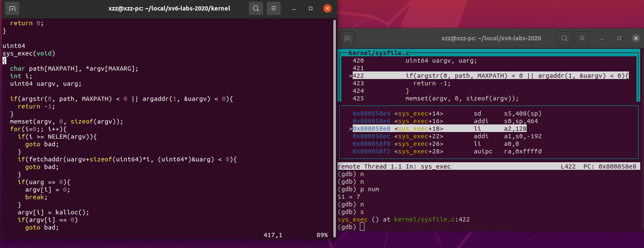The height and width of the screenshot is (248, 644).
Task: Click 'argv[i] = kalloc();' line
Action: [53, 212]
